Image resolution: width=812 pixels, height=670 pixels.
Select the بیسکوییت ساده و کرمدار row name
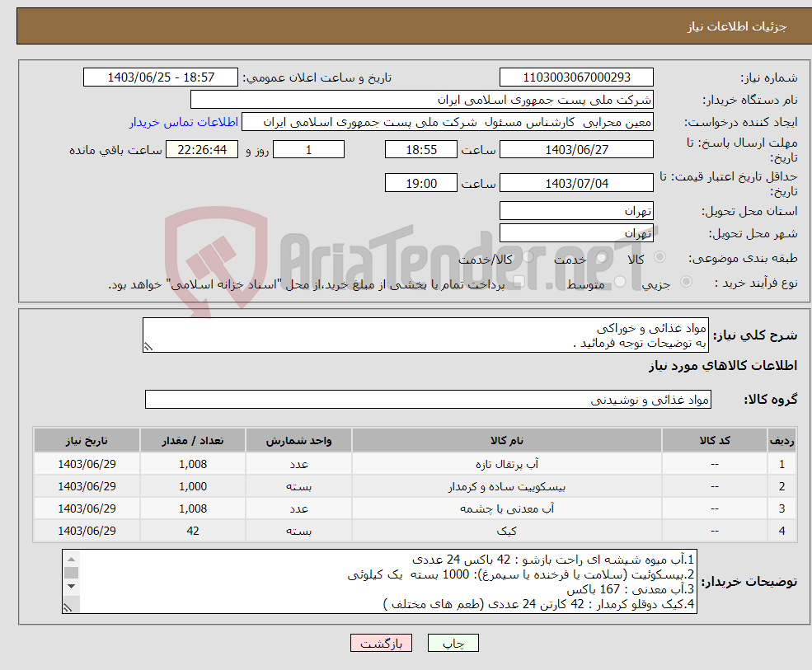[507, 487]
